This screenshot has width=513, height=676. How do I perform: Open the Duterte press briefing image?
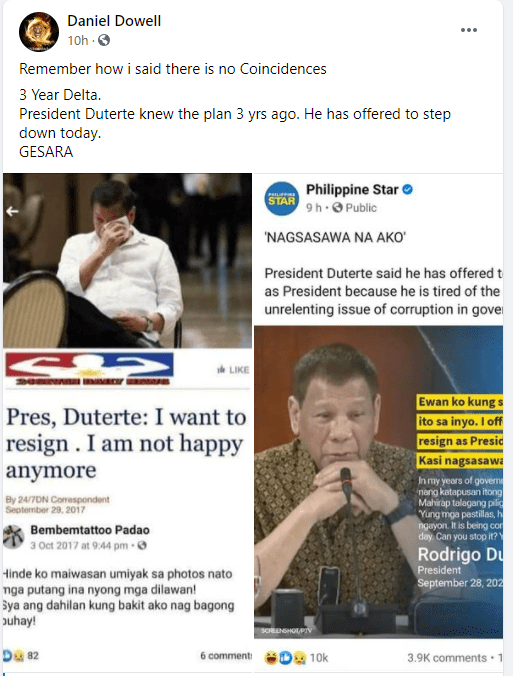pyautogui.click(x=378, y=482)
